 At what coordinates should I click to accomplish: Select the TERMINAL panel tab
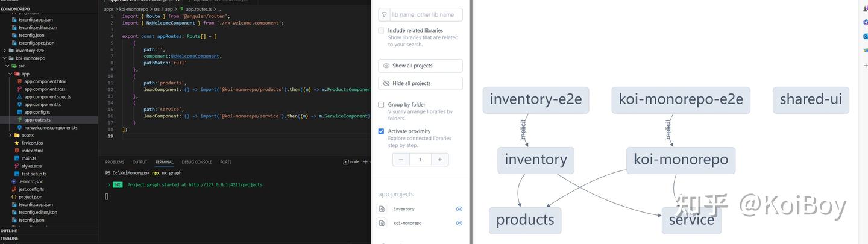tap(164, 162)
